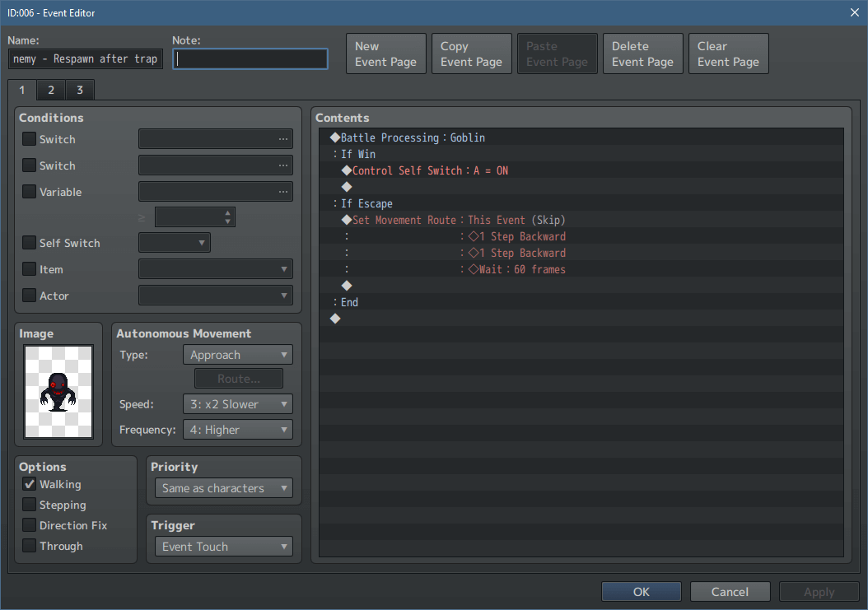Screen dimensions: 868x610
Task: Click the Clear Event Page button
Action: pyautogui.click(x=728, y=53)
